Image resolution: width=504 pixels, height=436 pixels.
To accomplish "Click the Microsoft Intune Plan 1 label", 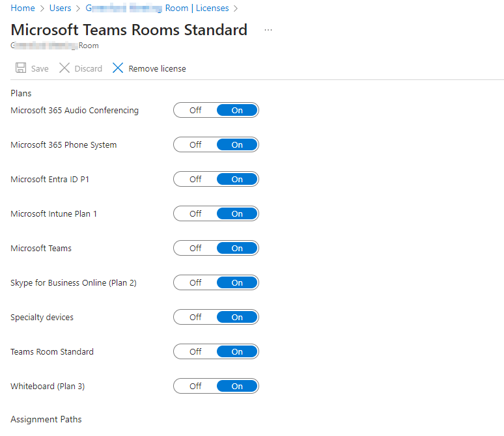I will point(53,213).
